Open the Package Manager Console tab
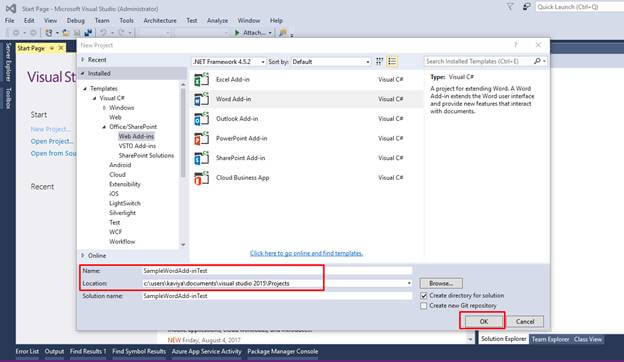Viewport: 624px width, 362px height. pos(283,351)
